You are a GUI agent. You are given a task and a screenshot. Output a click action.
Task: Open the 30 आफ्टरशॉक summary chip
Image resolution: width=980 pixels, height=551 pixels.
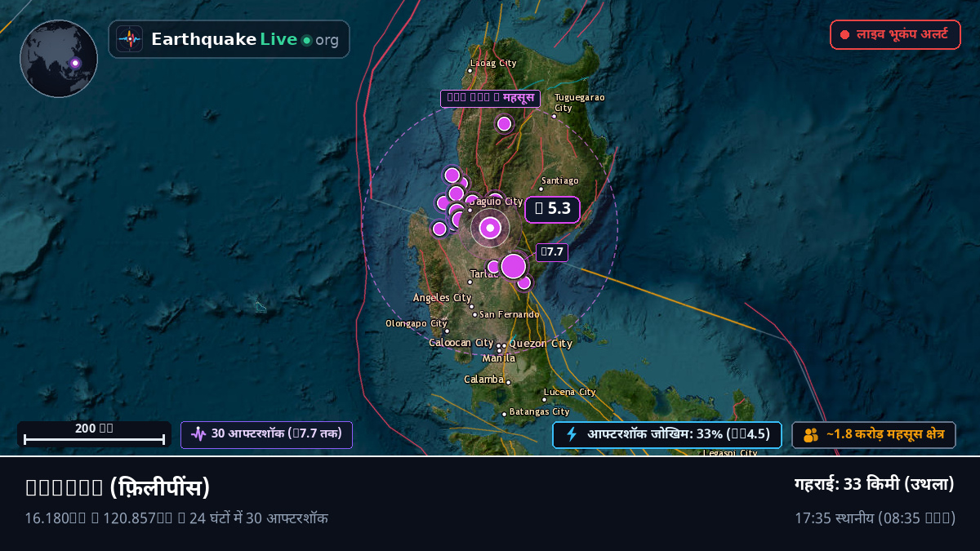266,434
